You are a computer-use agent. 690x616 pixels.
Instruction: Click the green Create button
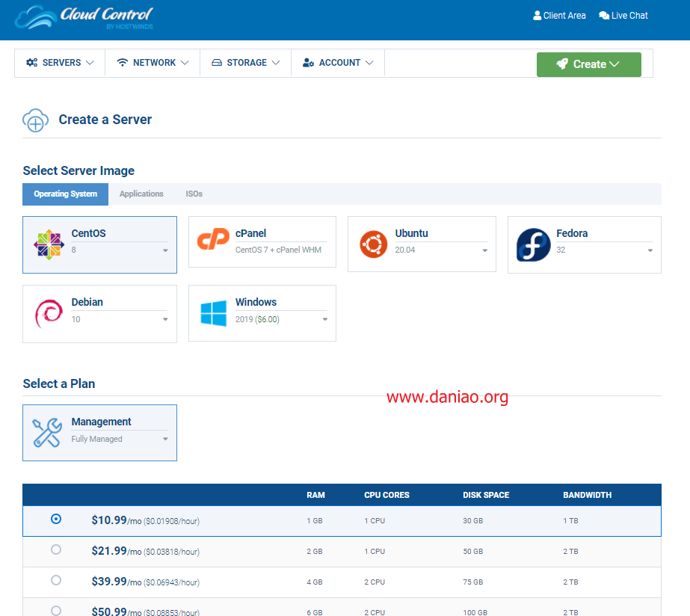pyautogui.click(x=589, y=65)
